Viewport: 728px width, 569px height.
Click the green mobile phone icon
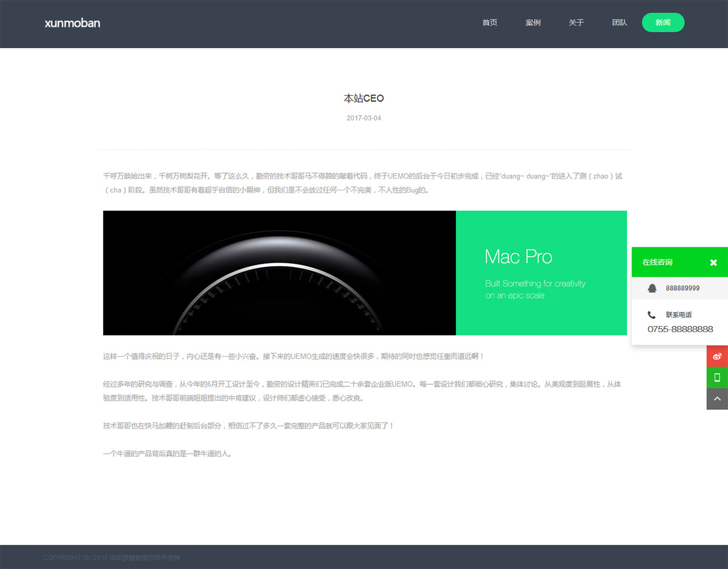click(x=717, y=377)
